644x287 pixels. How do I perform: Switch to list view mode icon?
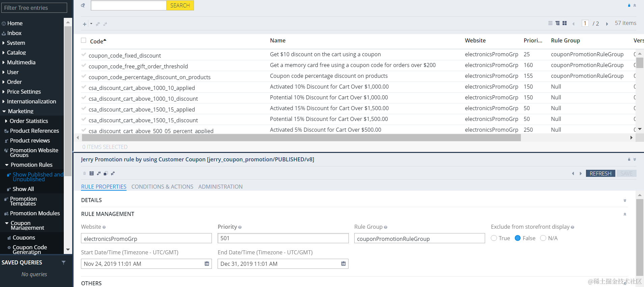click(x=550, y=23)
